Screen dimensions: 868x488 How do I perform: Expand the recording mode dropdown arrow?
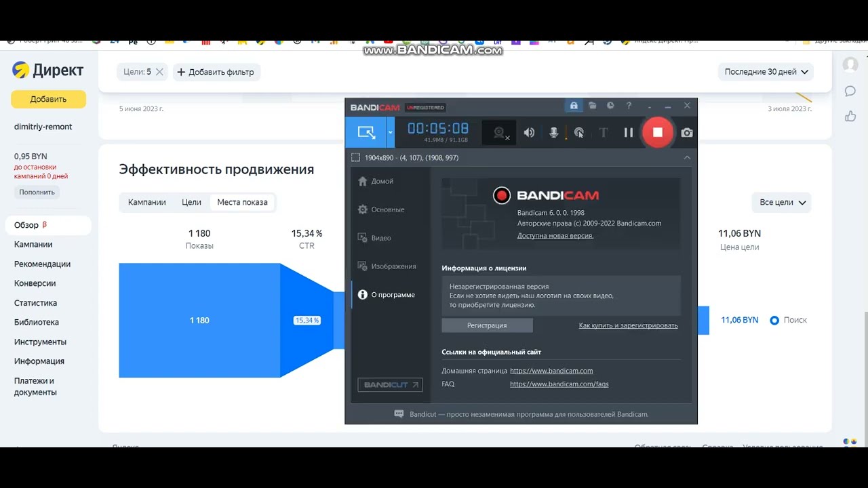(x=391, y=132)
